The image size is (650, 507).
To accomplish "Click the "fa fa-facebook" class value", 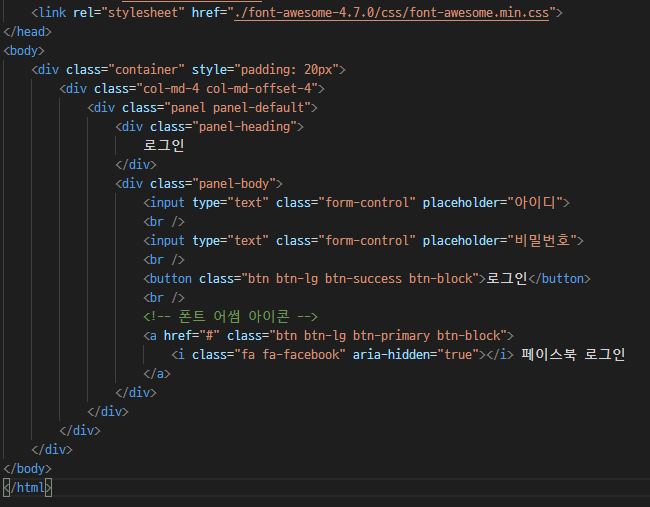I will pos(290,354).
